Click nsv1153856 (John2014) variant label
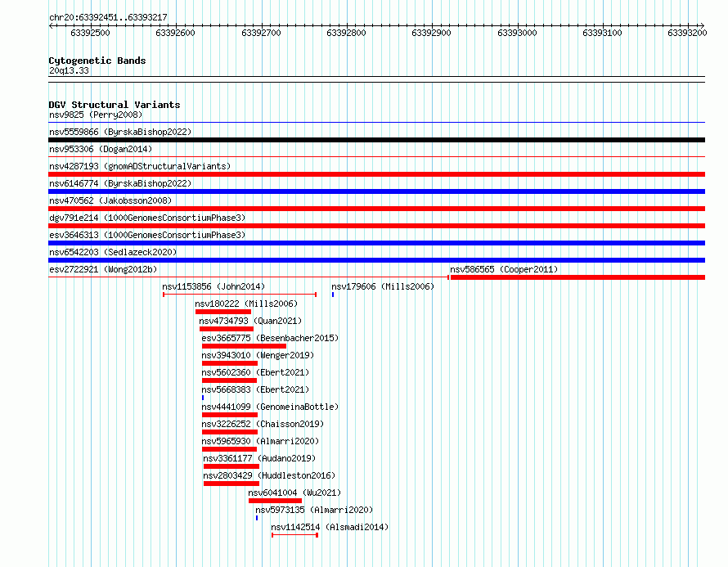 [x=213, y=286]
